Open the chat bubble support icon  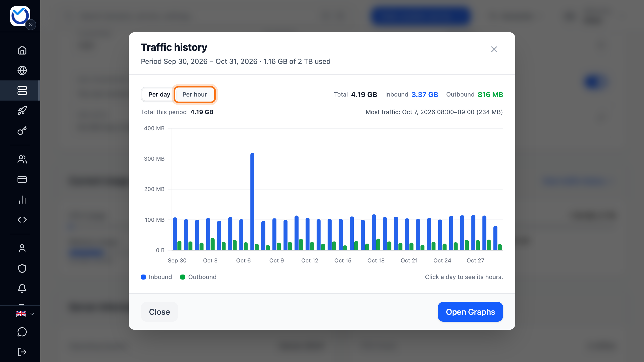click(22, 332)
